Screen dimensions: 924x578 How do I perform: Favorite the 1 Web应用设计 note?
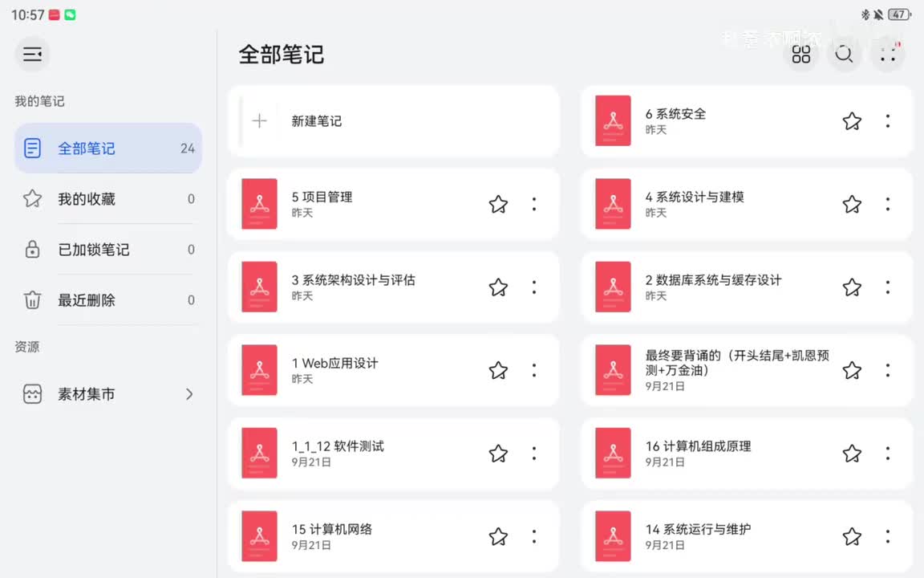[498, 370]
